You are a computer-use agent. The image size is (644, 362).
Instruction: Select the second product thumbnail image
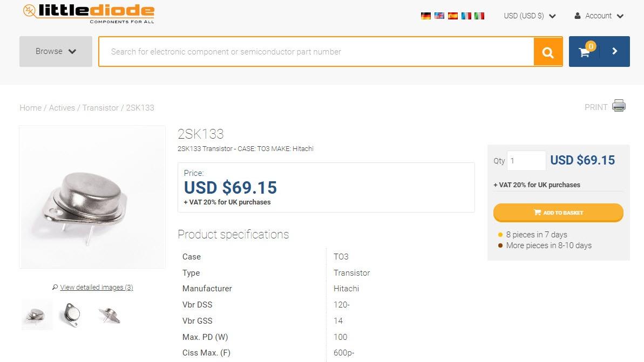pyautogui.click(x=72, y=315)
